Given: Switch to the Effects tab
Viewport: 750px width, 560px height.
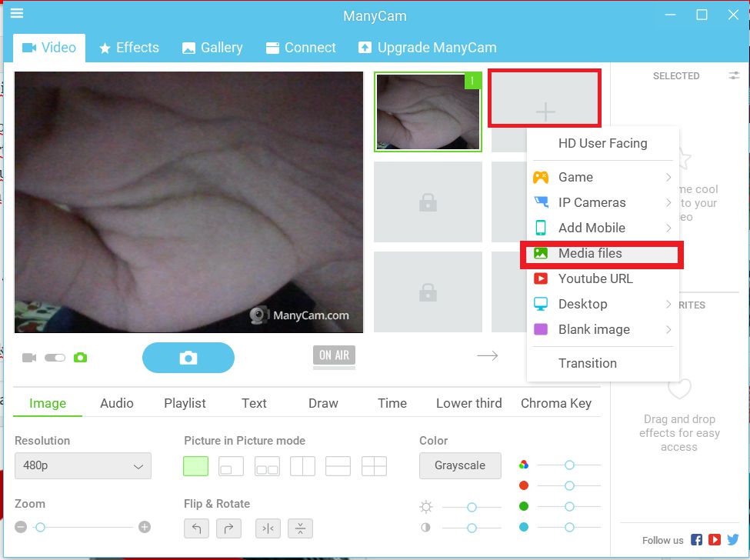Looking at the screenshot, I should (129, 48).
